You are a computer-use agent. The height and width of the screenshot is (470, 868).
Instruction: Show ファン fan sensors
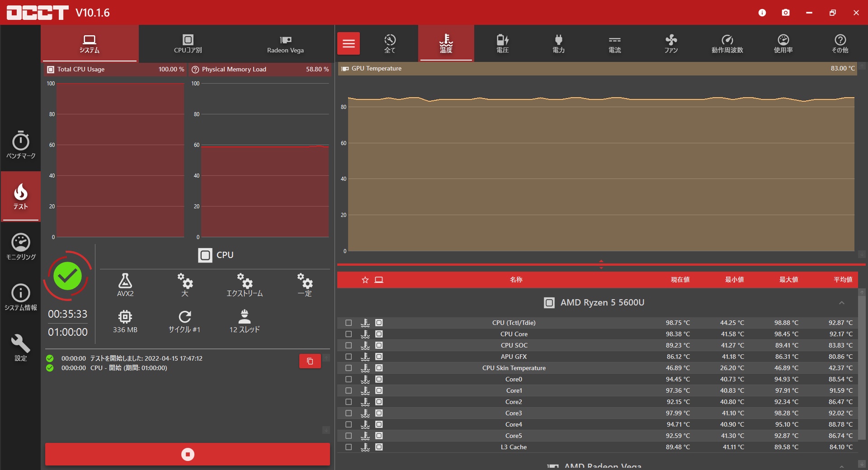pos(671,43)
